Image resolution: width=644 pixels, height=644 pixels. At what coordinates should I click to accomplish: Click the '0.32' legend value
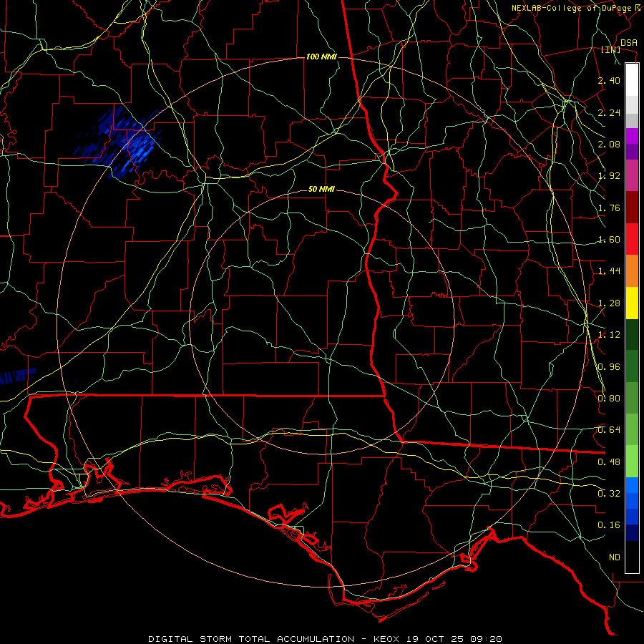(x=609, y=494)
